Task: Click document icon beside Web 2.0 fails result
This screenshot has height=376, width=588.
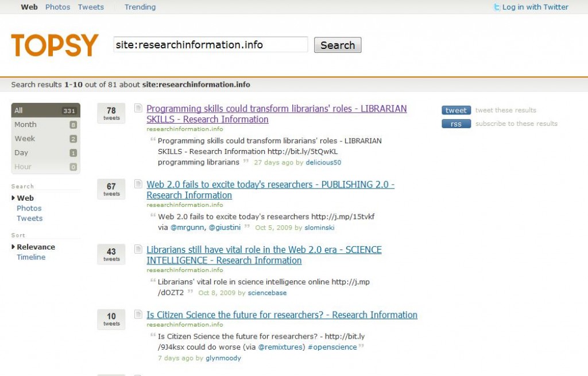Action: click(138, 183)
